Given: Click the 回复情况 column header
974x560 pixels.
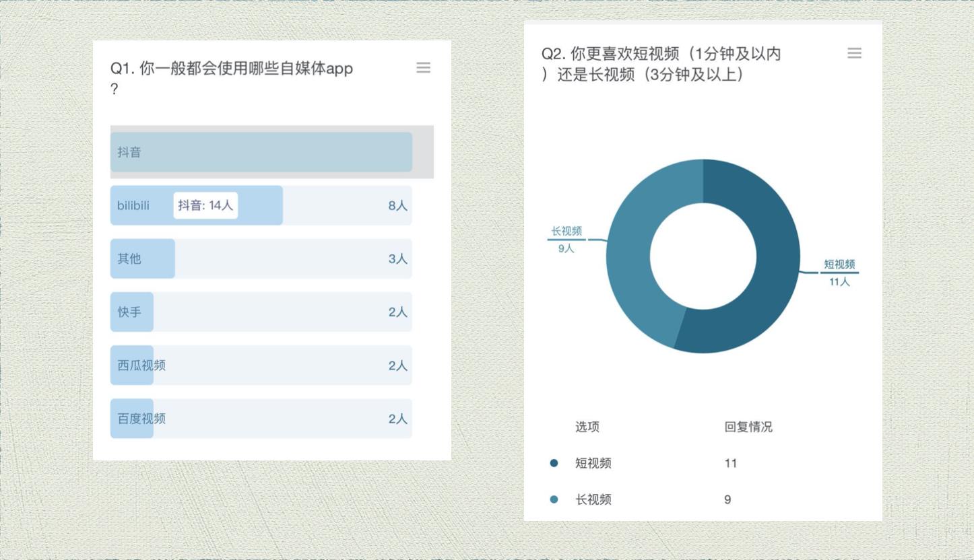Looking at the screenshot, I should tap(748, 427).
